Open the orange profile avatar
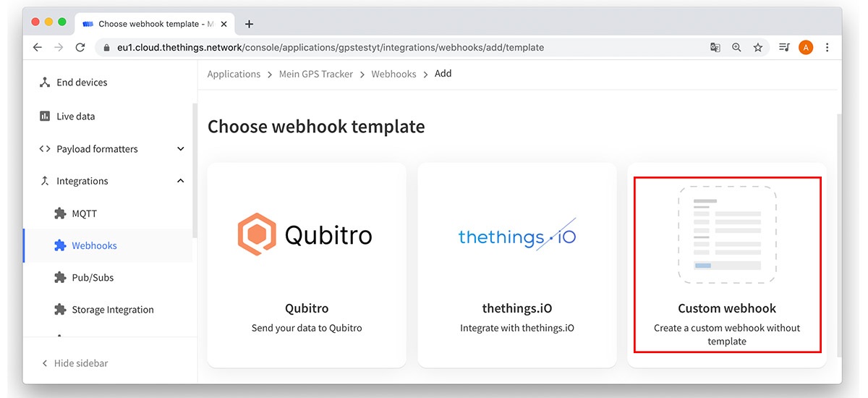This screenshot has width=868, height=398. tap(806, 48)
